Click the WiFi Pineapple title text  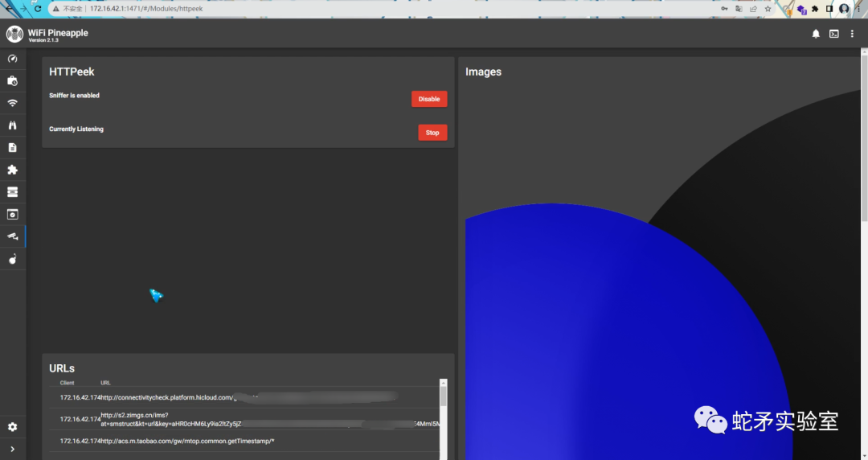pos(58,33)
